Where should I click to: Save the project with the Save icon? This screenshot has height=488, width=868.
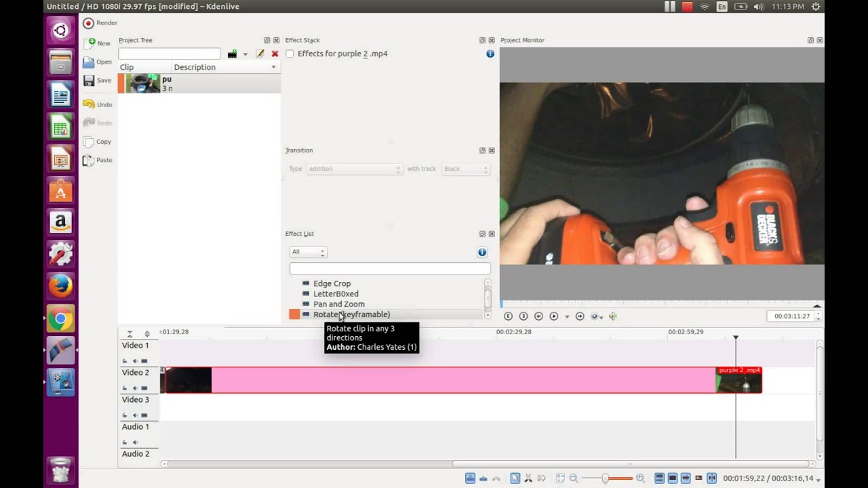89,80
